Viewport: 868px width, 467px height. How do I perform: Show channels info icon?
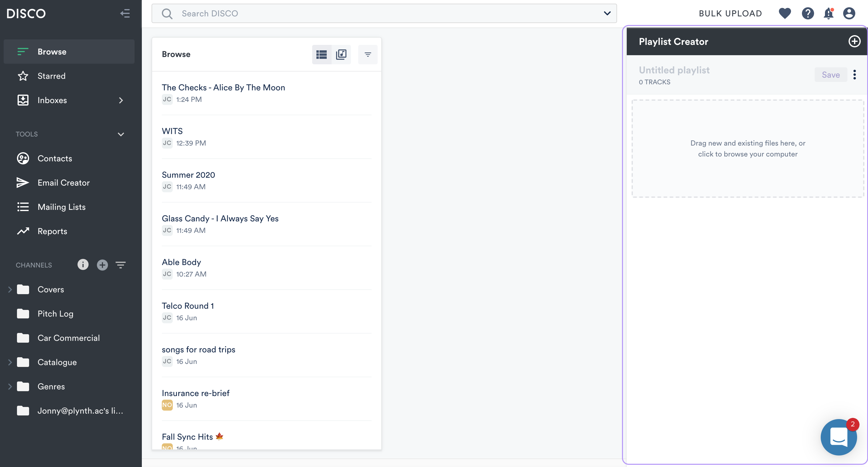coord(83,265)
